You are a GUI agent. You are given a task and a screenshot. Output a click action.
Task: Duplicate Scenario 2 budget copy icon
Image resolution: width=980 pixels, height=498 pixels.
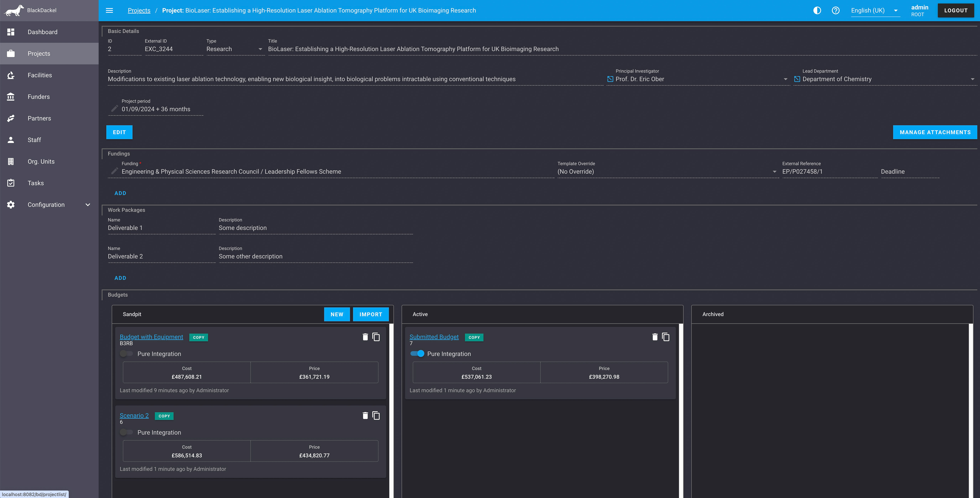click(x=376, y=415)
